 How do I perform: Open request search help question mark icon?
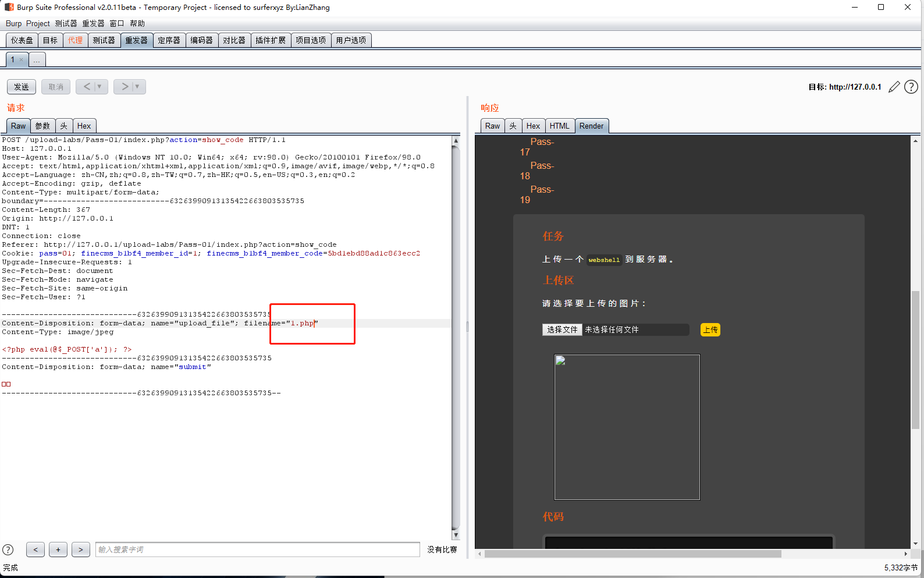click(8, 549)
